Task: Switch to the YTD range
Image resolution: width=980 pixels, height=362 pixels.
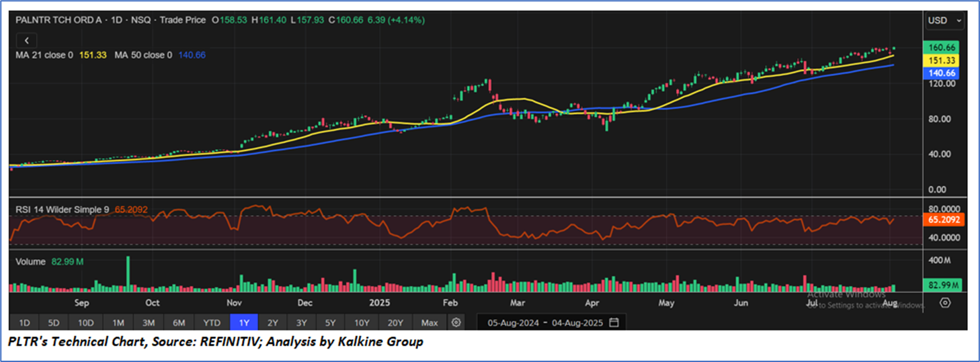Action: [212, 322]
